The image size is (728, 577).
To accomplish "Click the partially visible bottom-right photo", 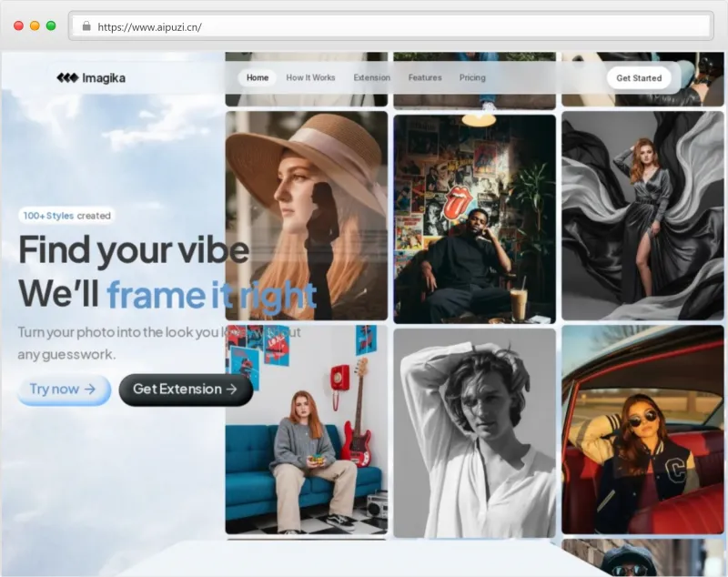I will pos(642,558).
